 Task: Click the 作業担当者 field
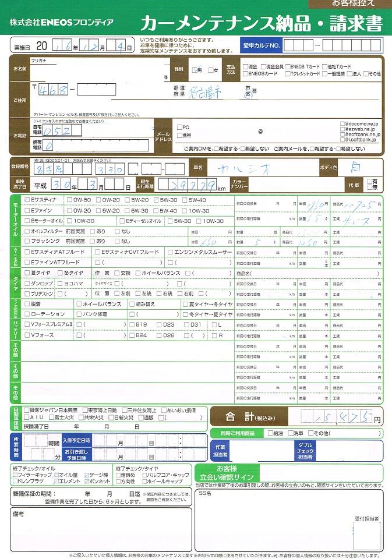coord(261,451)
